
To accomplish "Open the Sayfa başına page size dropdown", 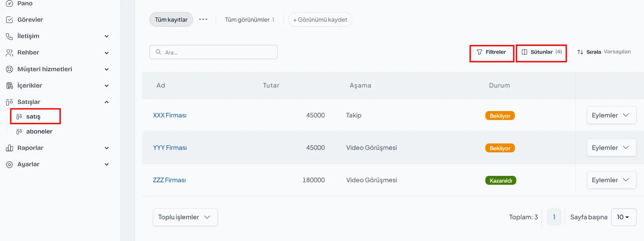I will (624, 217).
